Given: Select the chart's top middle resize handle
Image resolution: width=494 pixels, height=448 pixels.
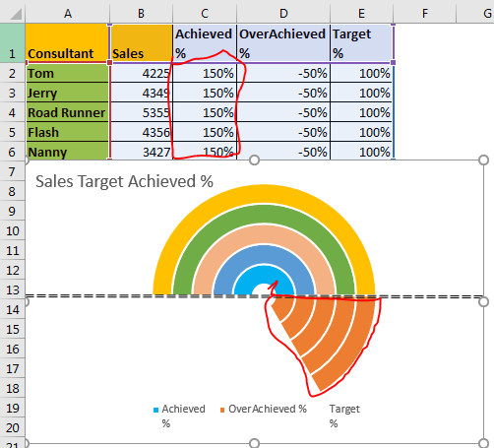Looking at the screenshot, I should pyautogui.click(x=254, y=160).
